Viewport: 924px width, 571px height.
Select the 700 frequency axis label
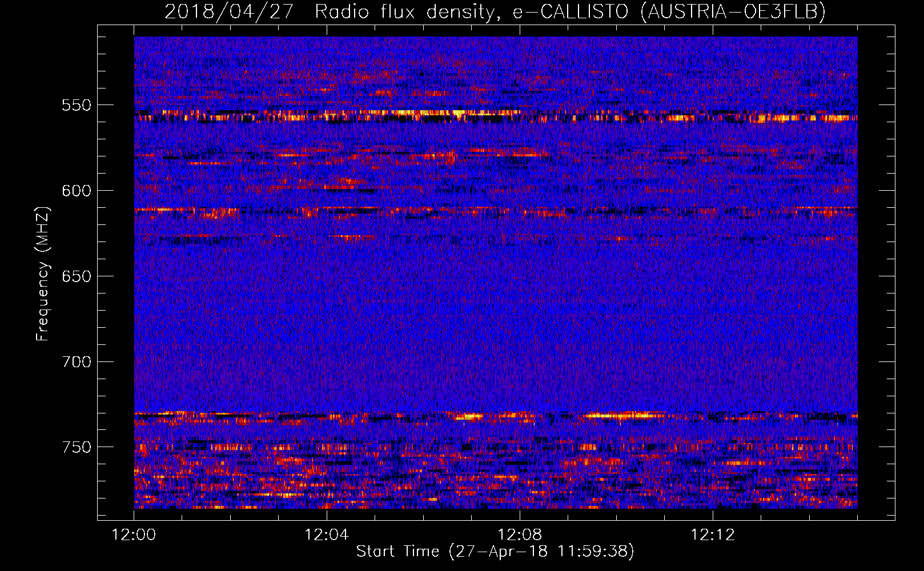click(x=77, y=362)
